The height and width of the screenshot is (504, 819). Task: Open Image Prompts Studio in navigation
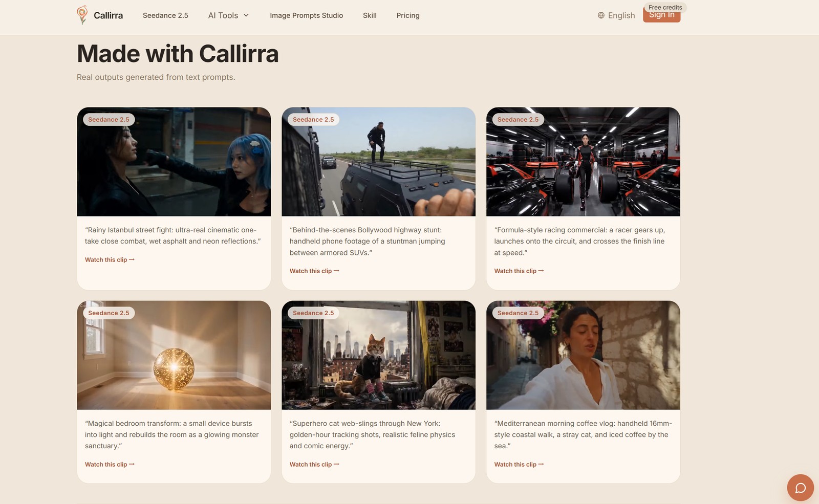coord(307,15)
